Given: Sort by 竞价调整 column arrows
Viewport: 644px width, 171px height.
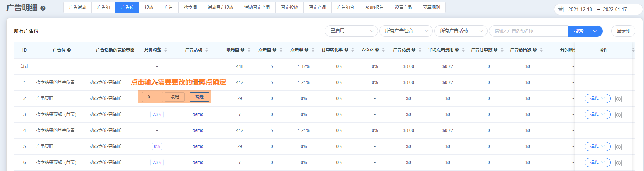Looking at the screenshot, I should point(166,50).
